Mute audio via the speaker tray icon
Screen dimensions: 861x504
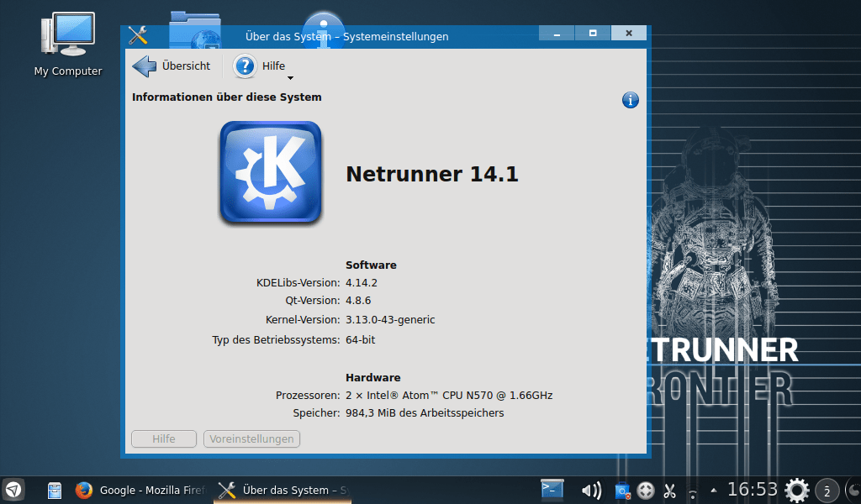pyautogui.click(x=591, y=490)
